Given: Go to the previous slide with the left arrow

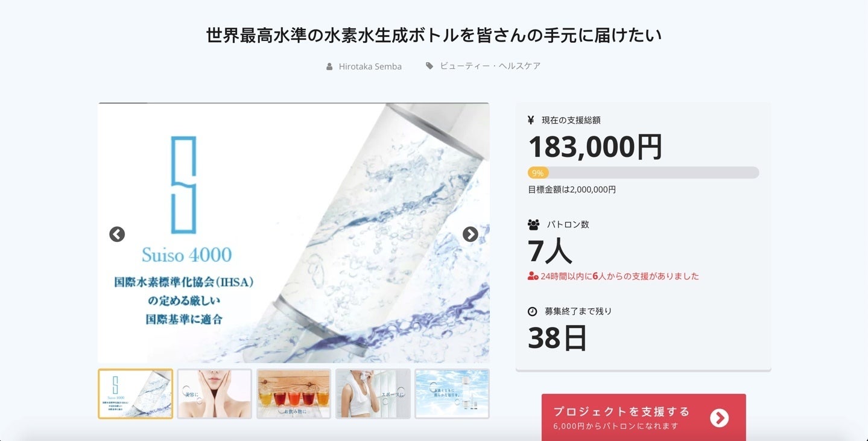Looking at the screenshot, I should click(x=117, y=234).
